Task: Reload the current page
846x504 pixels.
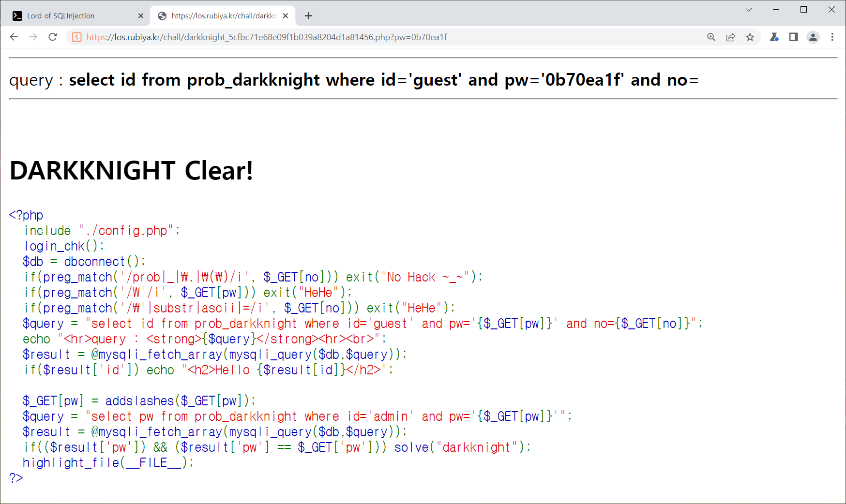Action: pyautogui.click(x=53, y=37)
